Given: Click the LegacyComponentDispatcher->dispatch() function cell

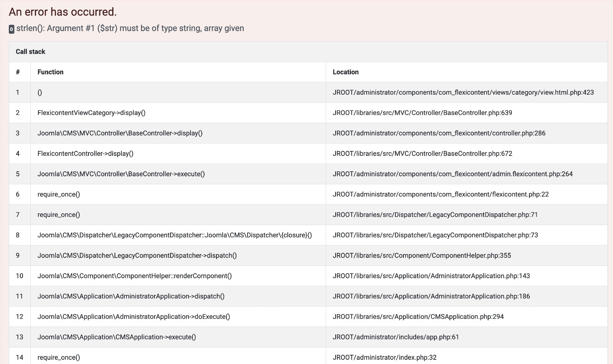Looking at the screenshot, I should click(137, 256).
